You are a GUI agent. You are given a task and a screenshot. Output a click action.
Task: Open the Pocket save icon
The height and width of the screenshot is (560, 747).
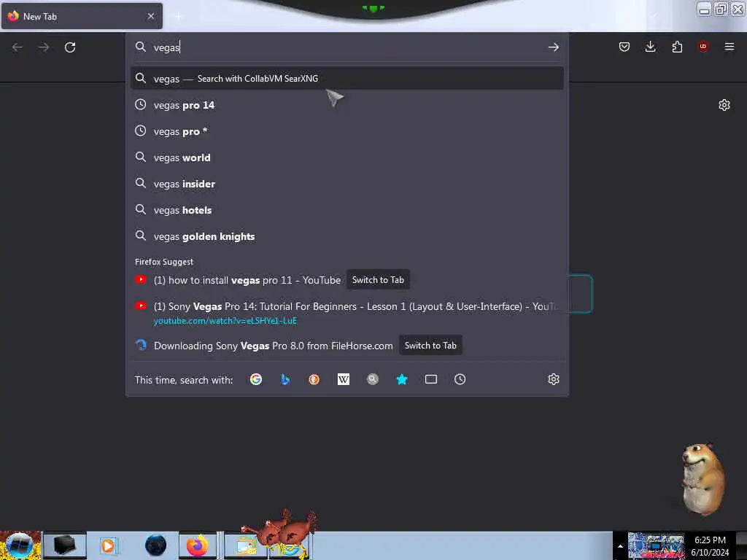624,47
